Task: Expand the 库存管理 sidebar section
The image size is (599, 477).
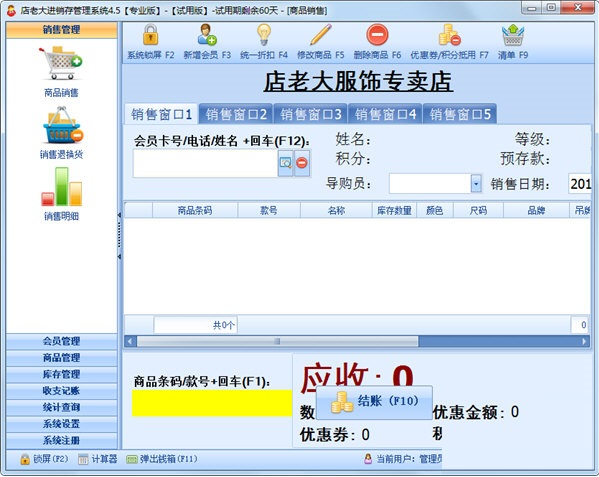Action: (x=62, y=374)
